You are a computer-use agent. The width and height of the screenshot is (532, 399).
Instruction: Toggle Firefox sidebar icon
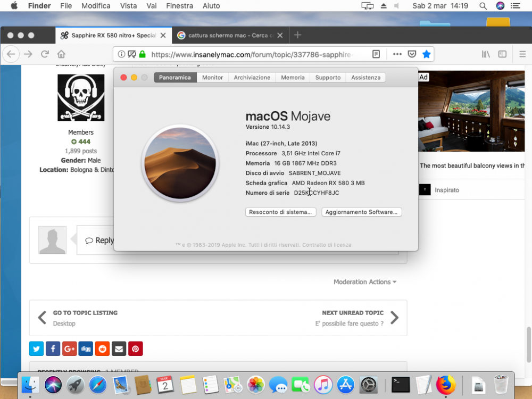pyautogui.click(x=502, y=54)
